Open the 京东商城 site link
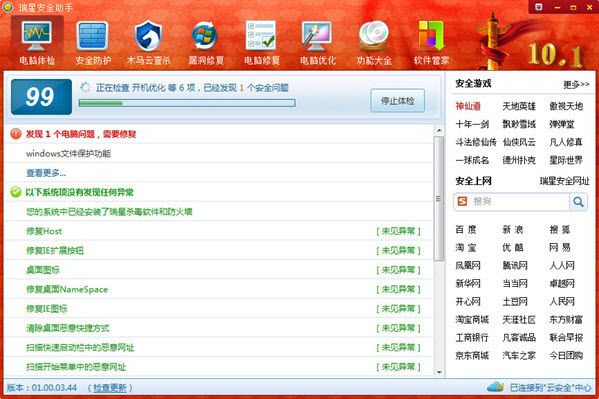Image resolution: width=599 pixels, height=399 pixels. 472,355
